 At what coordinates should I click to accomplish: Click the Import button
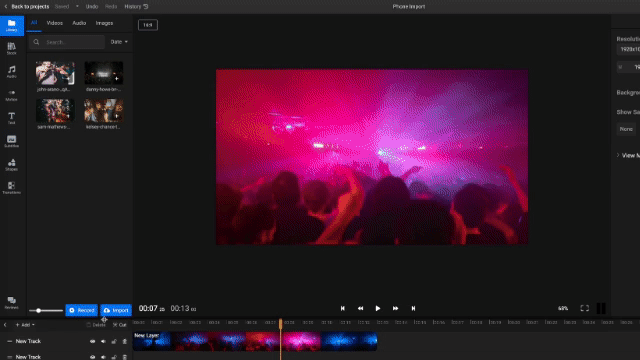(116, 310)
